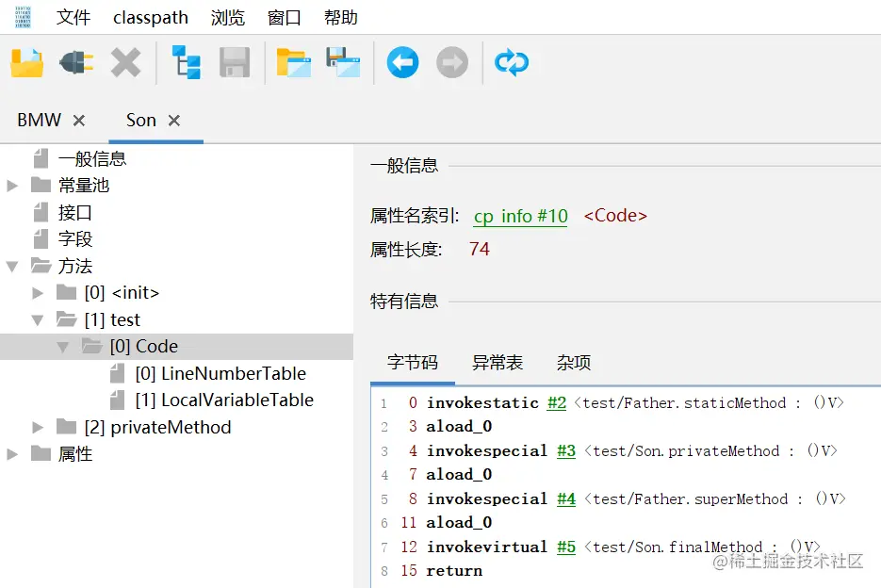Select the 接口 tree item
Viewport: 881px width, 588px height.
(74, 212)
